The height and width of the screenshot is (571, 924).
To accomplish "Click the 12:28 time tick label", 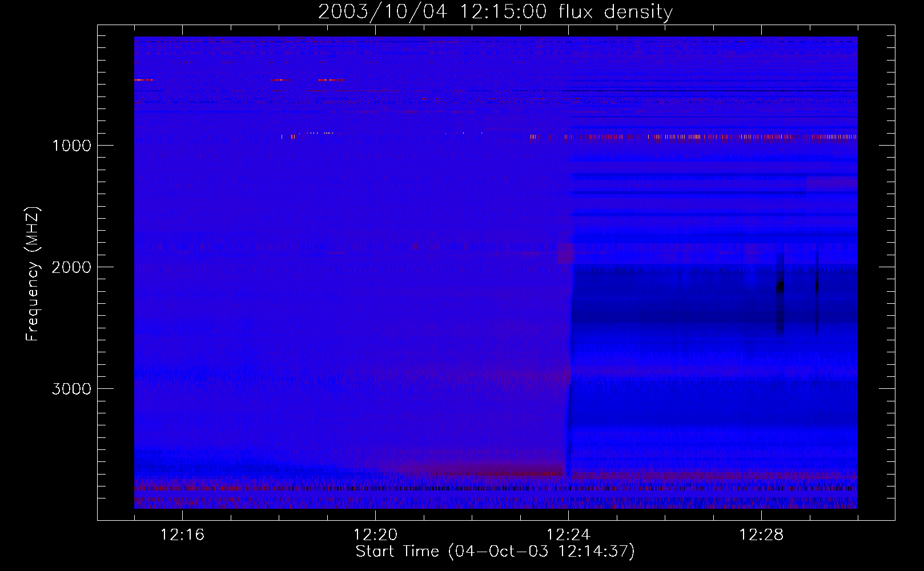I will pyautogui.click(x=761, y=534).
